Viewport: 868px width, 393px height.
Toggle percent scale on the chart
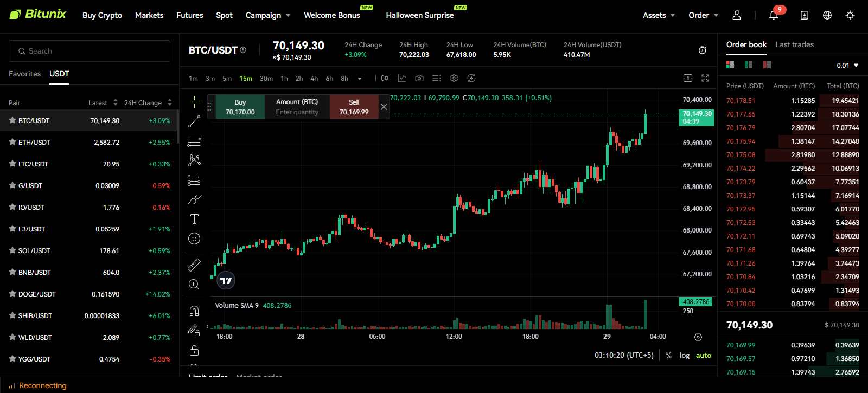(x=669, y=356)
